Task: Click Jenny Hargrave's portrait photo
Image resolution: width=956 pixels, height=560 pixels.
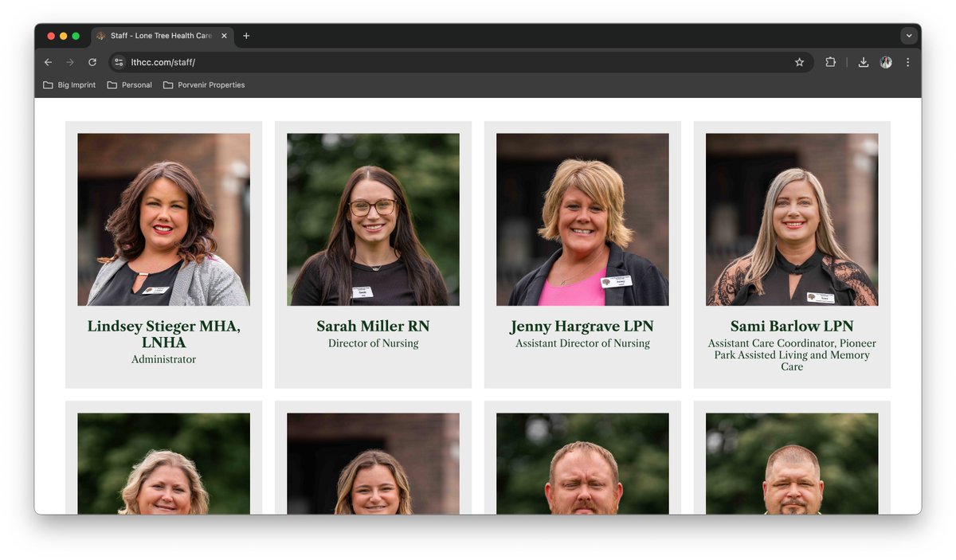Action: 582,219
